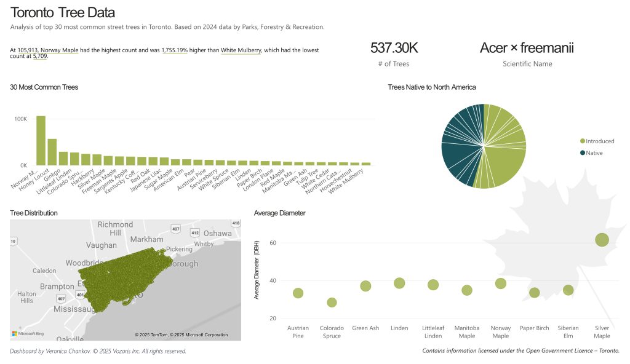Image resolution: width=630 pixels, height=364 pixels.
Task: Click the Silver Maple diameter bubble
Action: click(x=602, y=240)
